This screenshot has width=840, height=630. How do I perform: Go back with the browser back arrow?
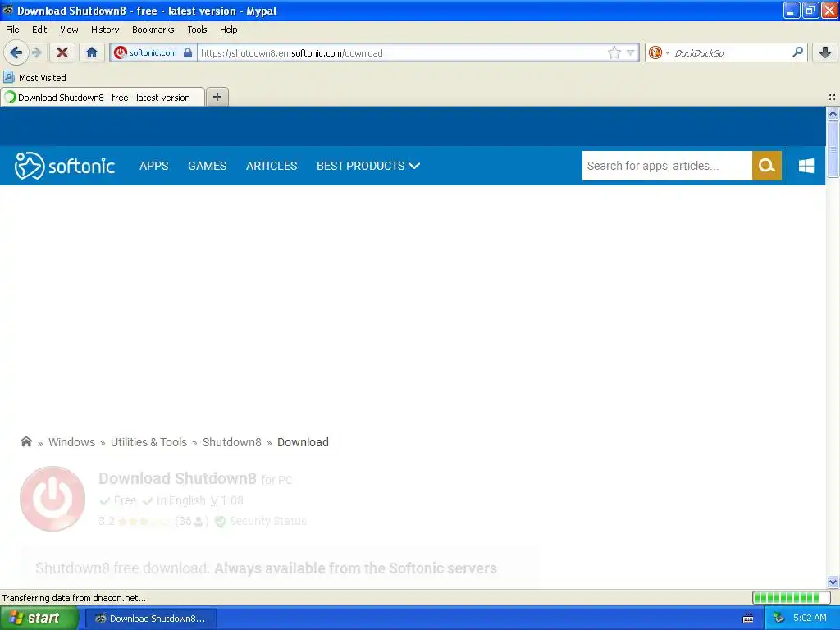pyautogui.click(x=16, y=52)
